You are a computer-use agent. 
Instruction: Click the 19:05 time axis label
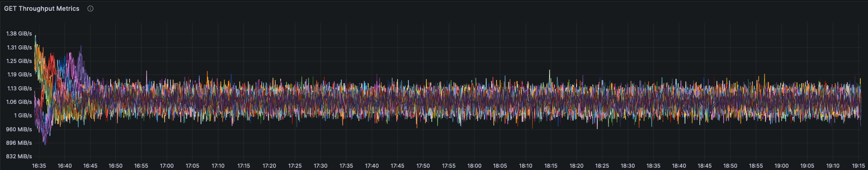(x=807, y=166)
